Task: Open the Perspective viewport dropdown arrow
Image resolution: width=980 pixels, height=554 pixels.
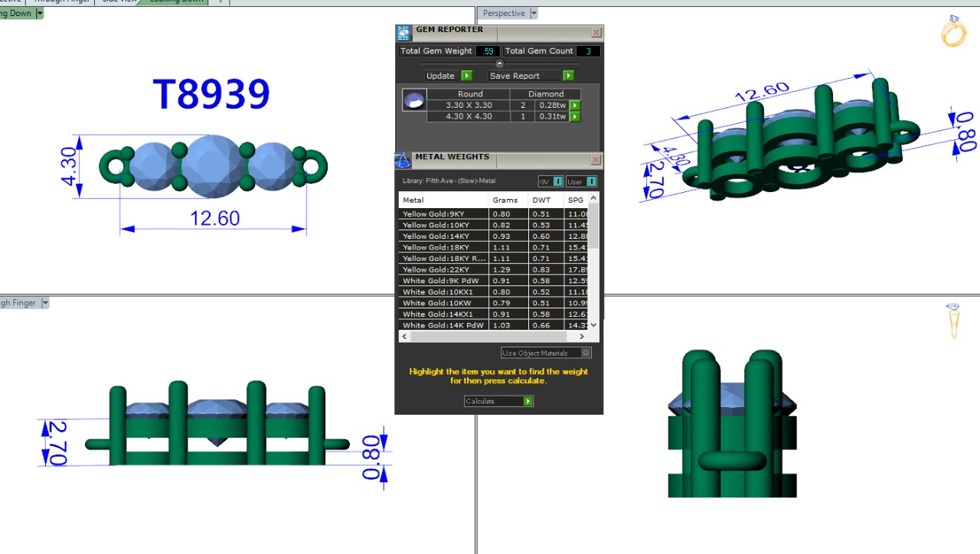Action: pos(534,13)
